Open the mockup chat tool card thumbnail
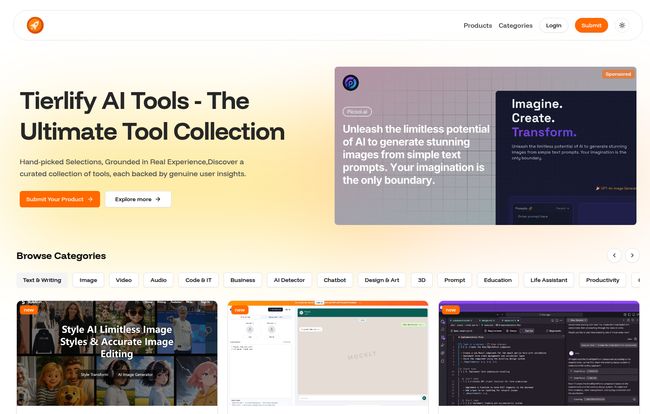The image size is (650, 414). [328, 353]
